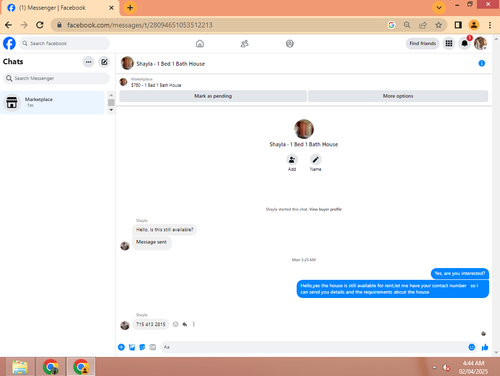Click the Mark as pending button
This screenshot has height=376, width=500.
coord(213,96)
